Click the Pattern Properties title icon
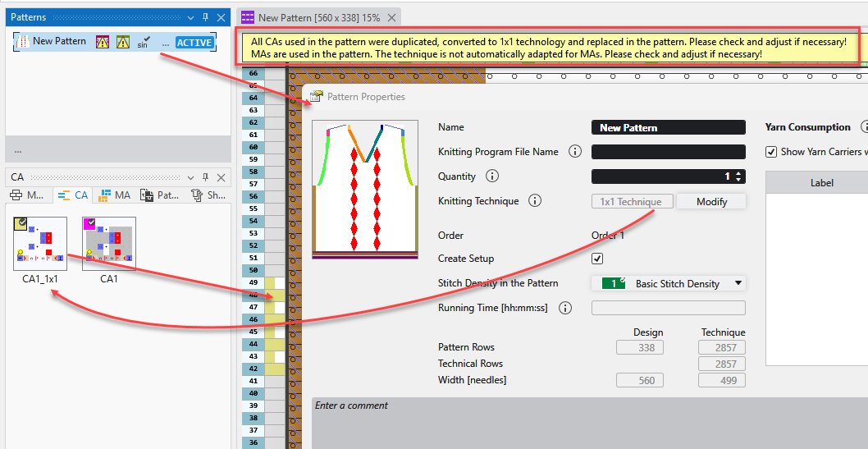 [x=316, y=97]
